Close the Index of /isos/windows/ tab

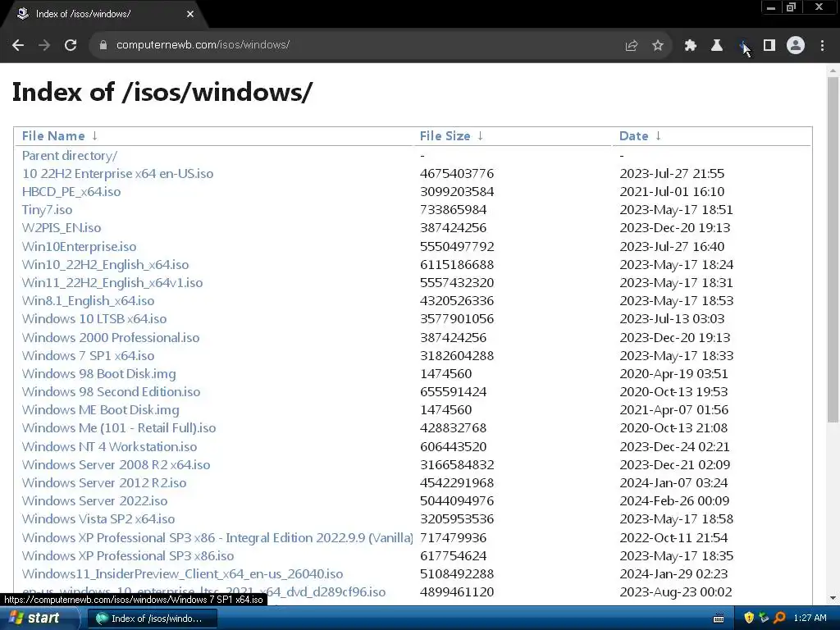tap(190, 14)
